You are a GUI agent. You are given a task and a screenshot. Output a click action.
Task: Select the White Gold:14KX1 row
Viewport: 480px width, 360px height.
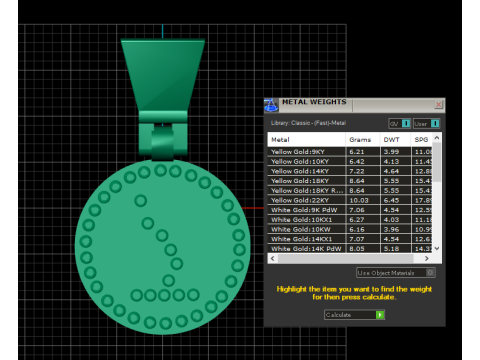(x=350, y=239)
